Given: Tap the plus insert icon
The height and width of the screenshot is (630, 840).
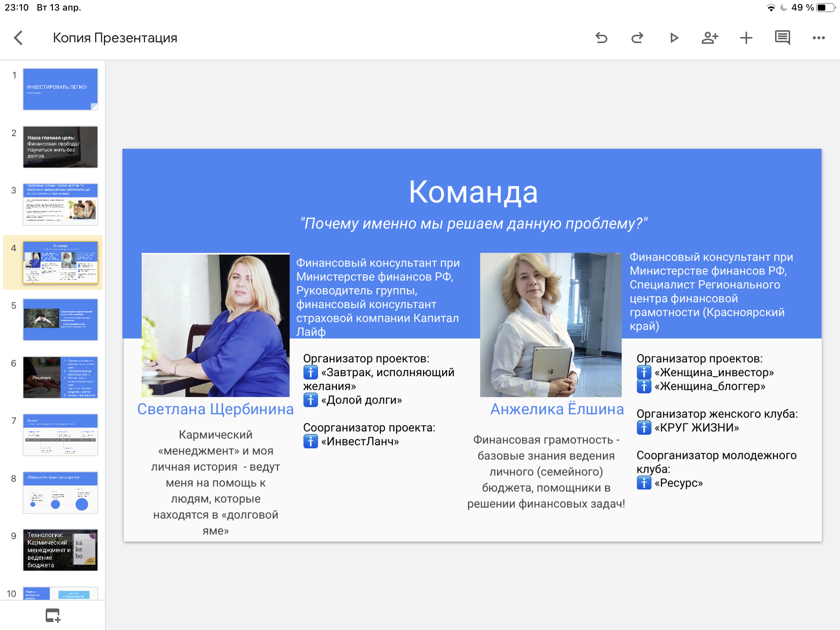Looking at the screenshot, I should (746, 38).
